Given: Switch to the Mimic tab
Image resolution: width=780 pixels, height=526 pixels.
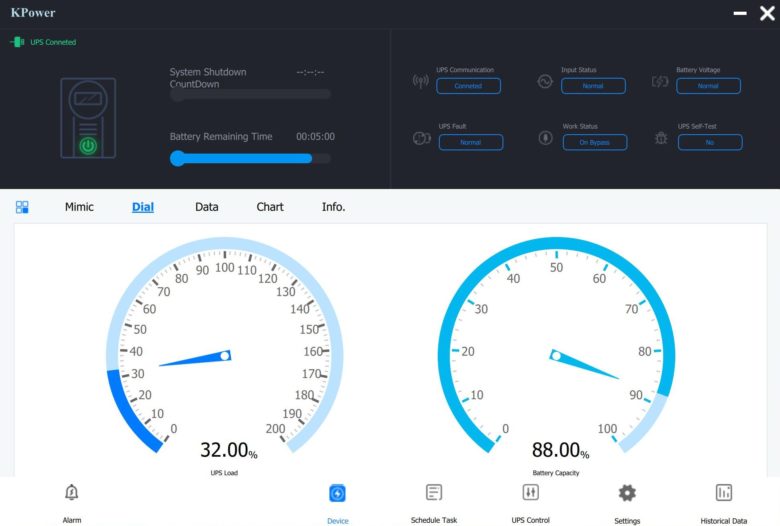Looking at the screenshot, I should [79, 207].
